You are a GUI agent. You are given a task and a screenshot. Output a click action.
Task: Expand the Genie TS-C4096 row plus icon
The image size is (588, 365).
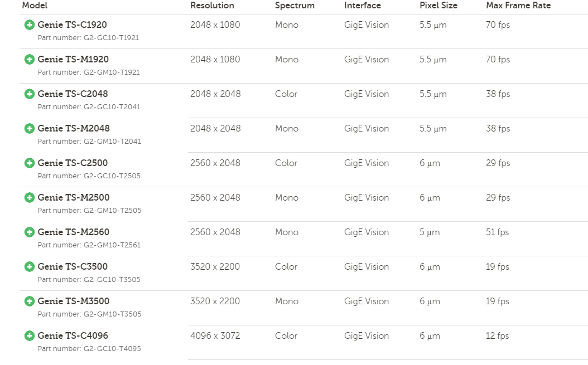tap(30, 336)
